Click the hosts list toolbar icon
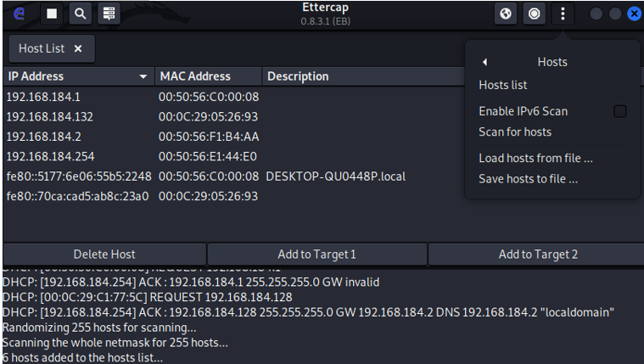 tap(107, 14)
